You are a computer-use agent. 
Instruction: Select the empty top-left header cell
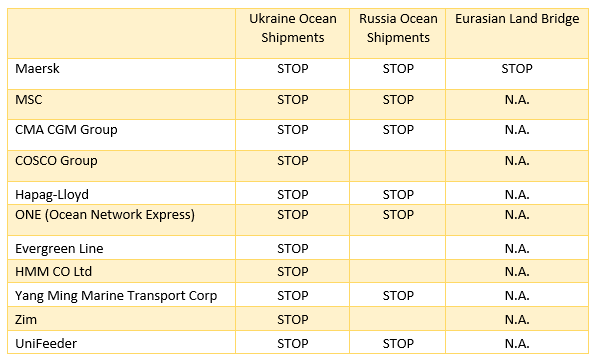pos(122,33)
